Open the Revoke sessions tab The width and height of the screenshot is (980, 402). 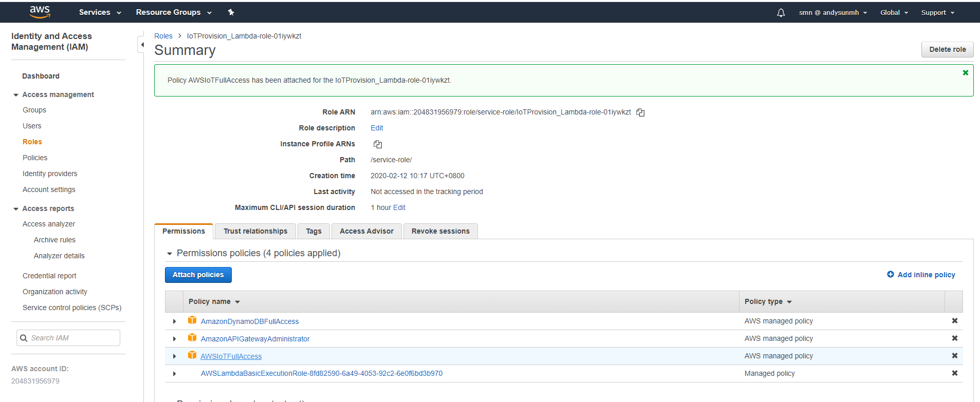(x=440, y=231)
